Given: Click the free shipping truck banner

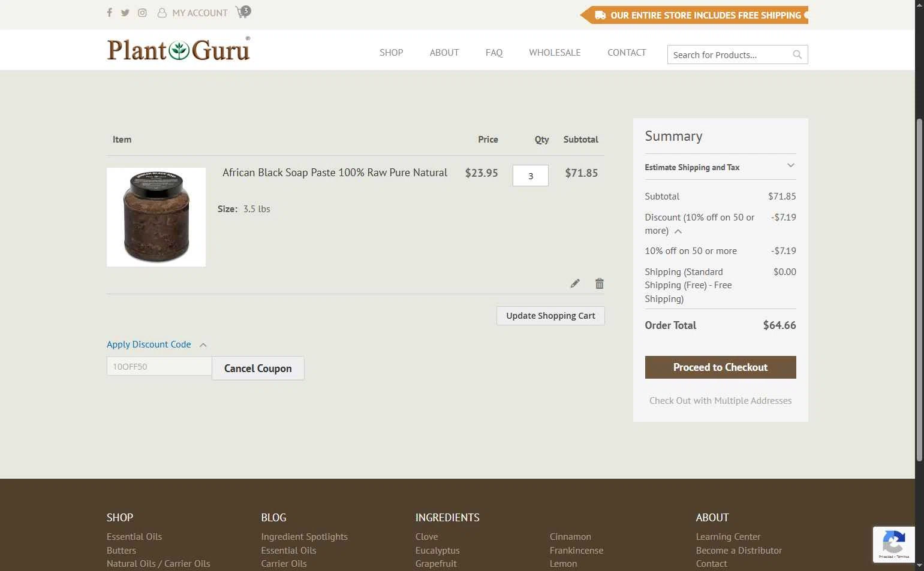Looking at the screenshot, I should tap(694, 15).
